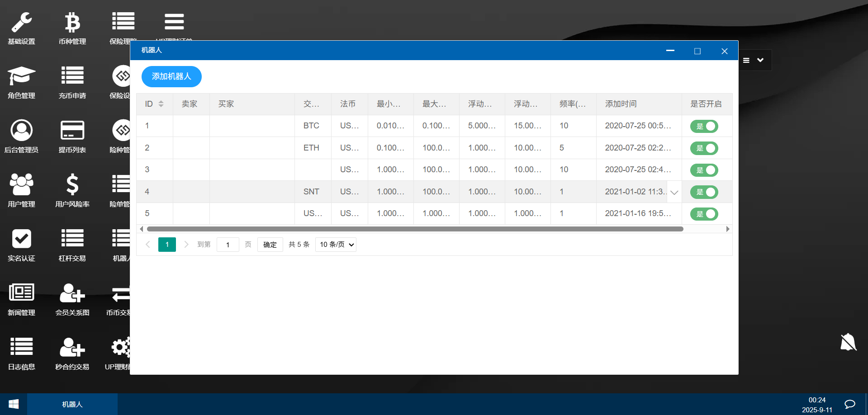Open the 10 条/页 page size dropdown
Image resolution: width=868 pixels, height=415 pixels.
click(x=336, y=245)
